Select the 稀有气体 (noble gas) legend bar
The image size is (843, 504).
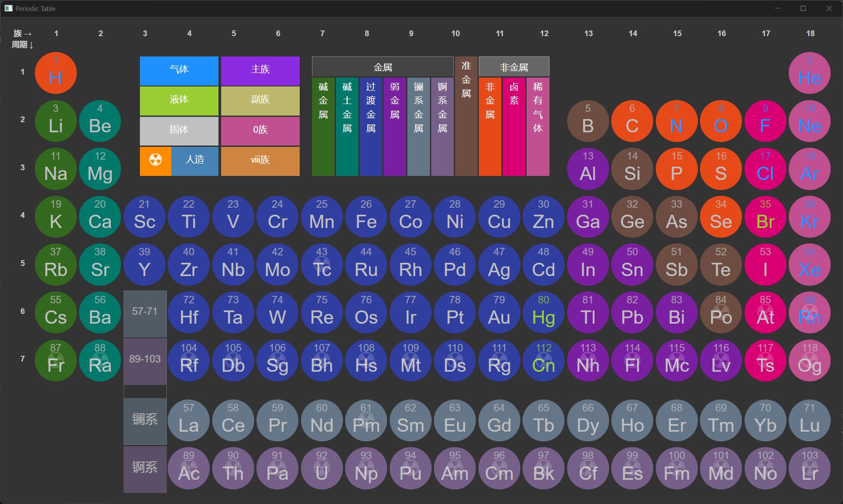538,127
